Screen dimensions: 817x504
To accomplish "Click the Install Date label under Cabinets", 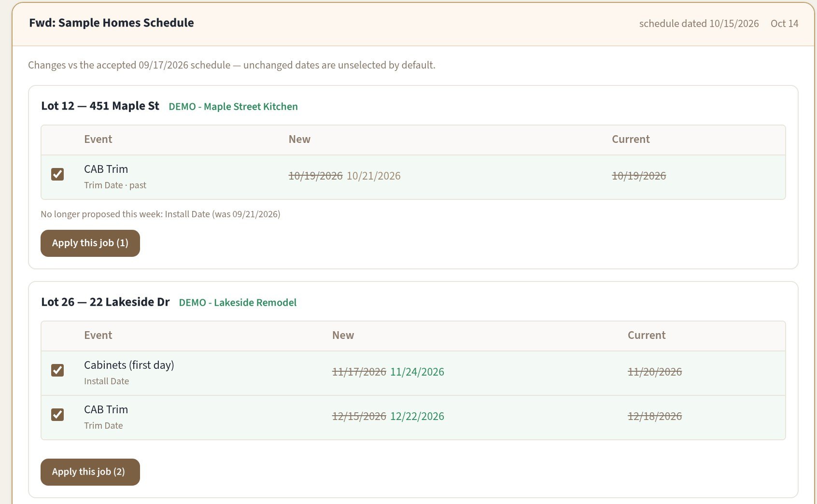I will click(x=106, y=381).
